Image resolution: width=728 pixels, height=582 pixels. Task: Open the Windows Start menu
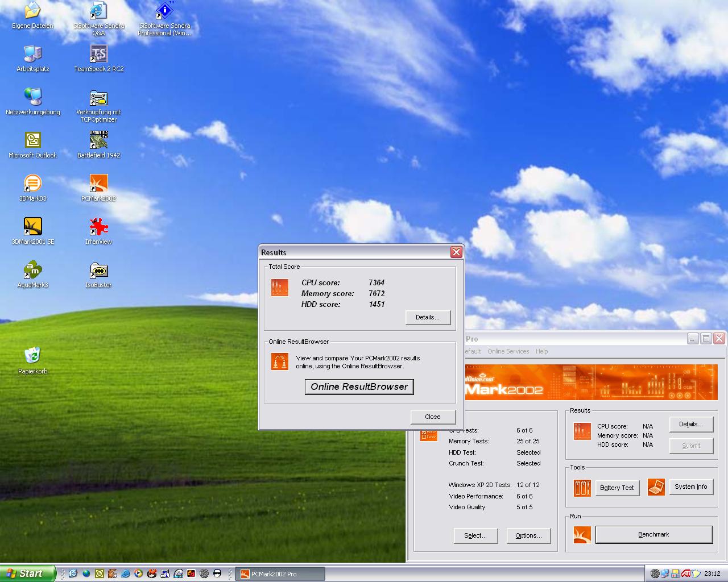pyautogui.click(x=28, y=573)
